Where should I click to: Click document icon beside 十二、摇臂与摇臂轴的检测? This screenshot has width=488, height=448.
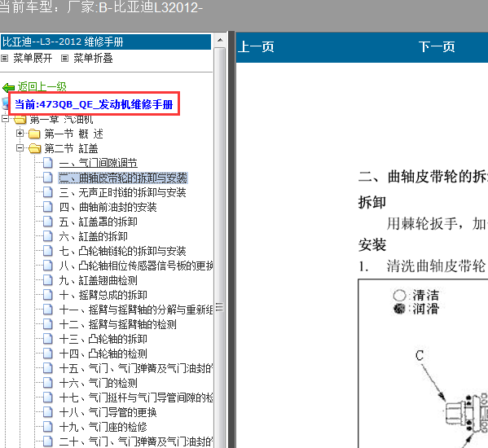tap(47, 324)
